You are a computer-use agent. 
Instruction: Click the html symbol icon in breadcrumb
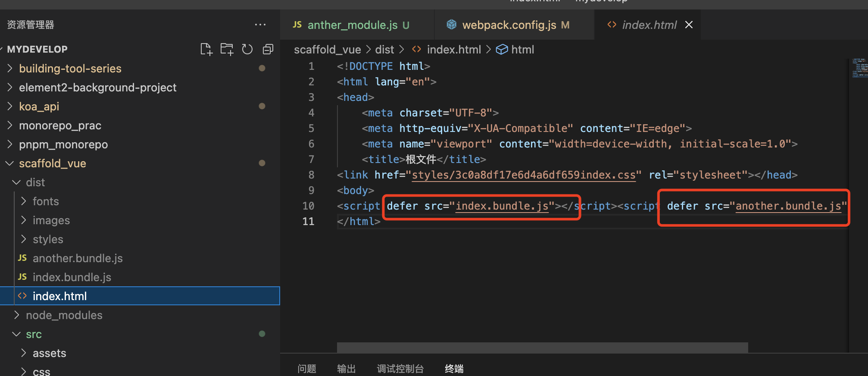[502, 50]
